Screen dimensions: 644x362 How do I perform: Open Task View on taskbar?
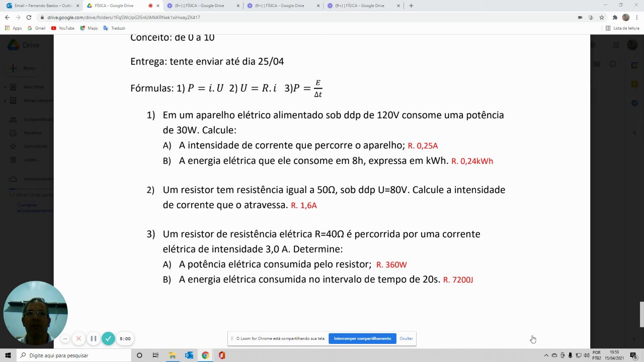tap(155, 355)
